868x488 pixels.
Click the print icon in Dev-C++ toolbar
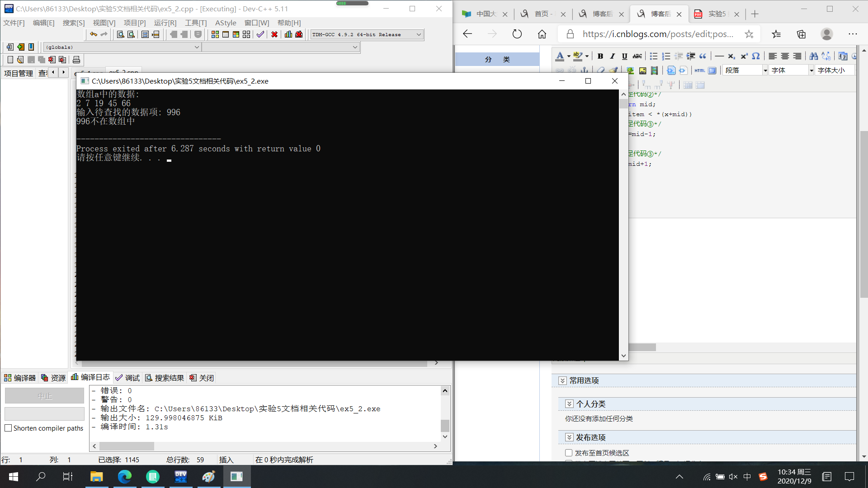[x=76, y=60]
